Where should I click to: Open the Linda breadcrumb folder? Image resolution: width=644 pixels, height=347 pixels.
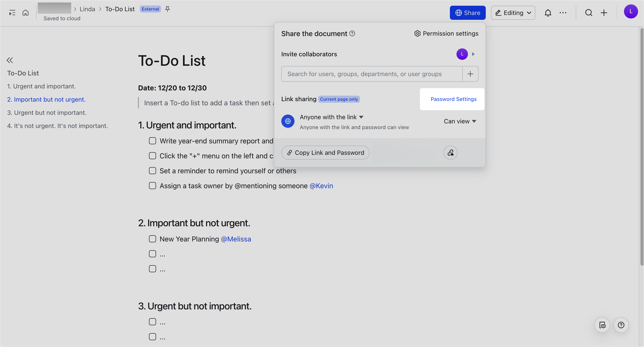pyautogui.click(x=87, y=9)
